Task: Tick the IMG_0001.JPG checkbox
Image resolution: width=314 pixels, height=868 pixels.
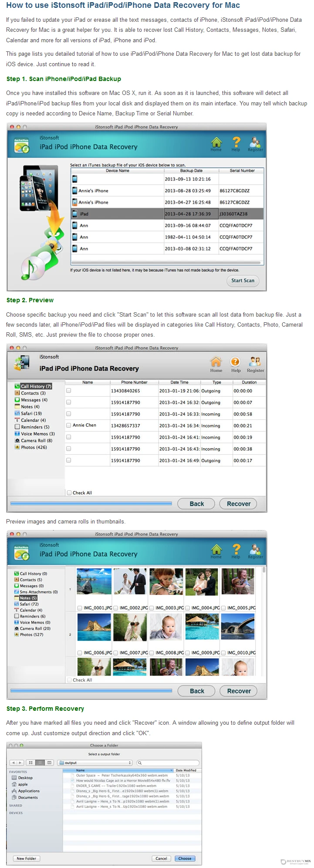Action: [x=80, y=608]
